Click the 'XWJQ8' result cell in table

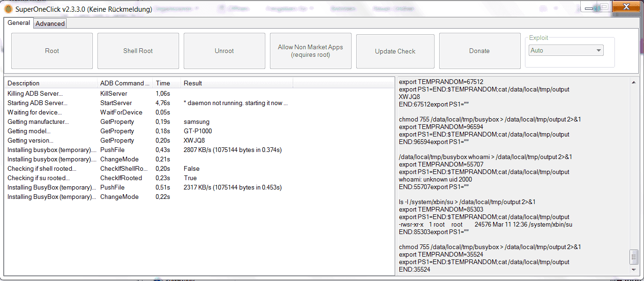(x=194, y=140)
